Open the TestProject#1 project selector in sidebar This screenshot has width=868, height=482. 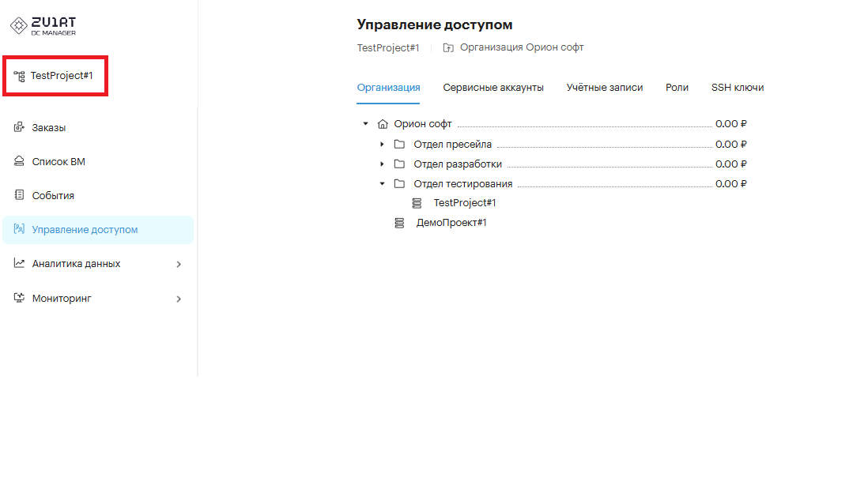pyautogui.click(x=55, y=76)
